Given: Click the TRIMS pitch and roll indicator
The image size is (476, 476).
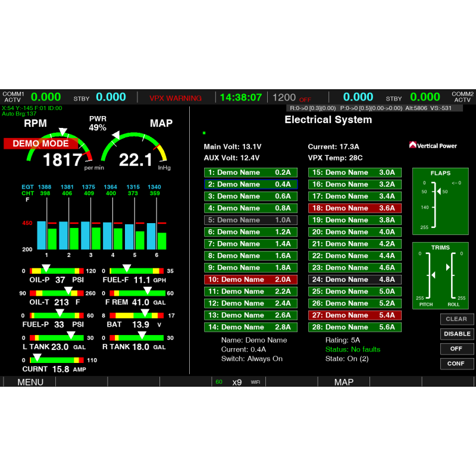Looking at the screenshot, I should tap(440, 275).
